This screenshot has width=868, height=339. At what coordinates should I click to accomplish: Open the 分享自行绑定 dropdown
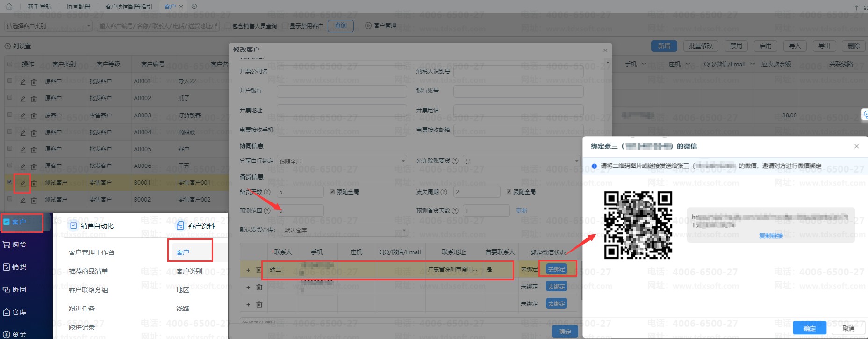342,161
